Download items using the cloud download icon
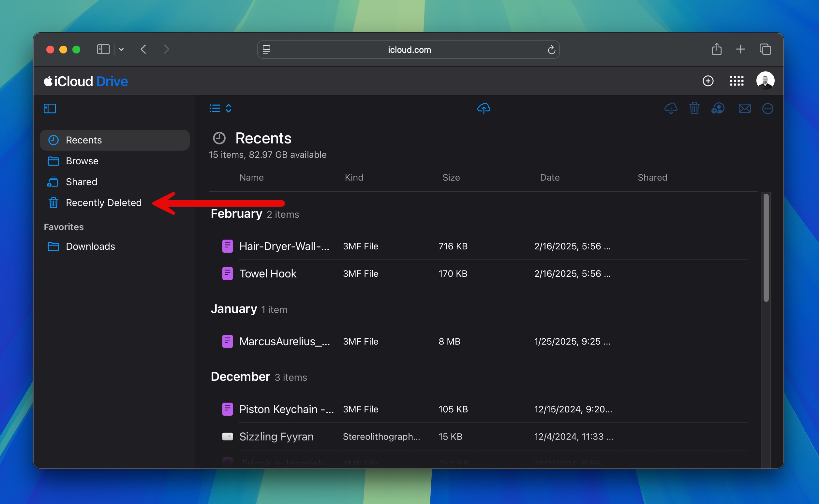The height and width of the screenshot is (504, 819). click(671, 108)
